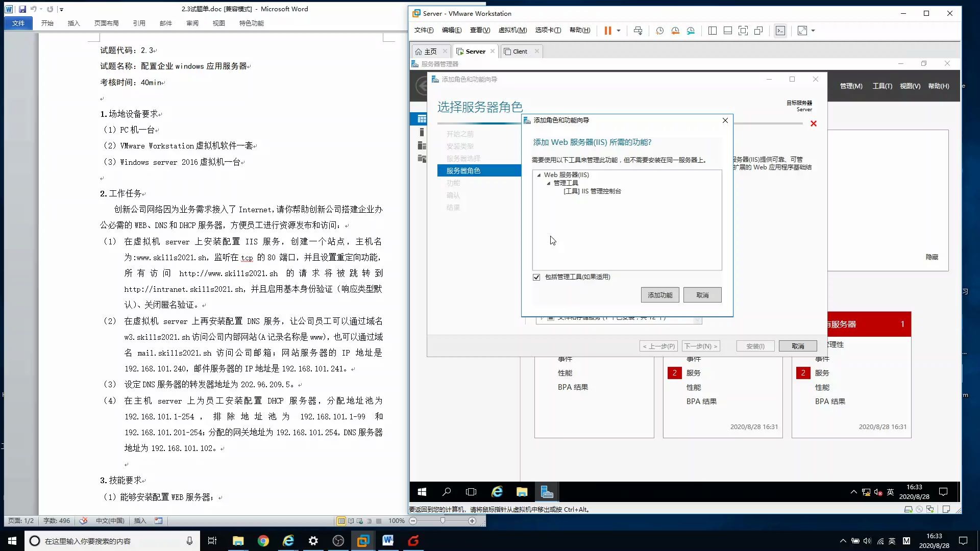Toggle the VMware library sidebar view
980x551 pixels.
713,31
